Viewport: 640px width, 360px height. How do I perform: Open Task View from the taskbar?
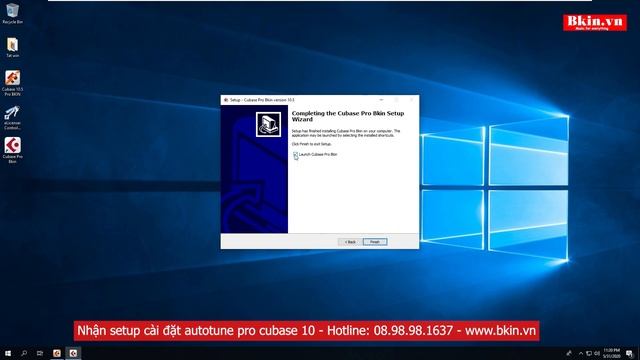[x=40, y=353]
